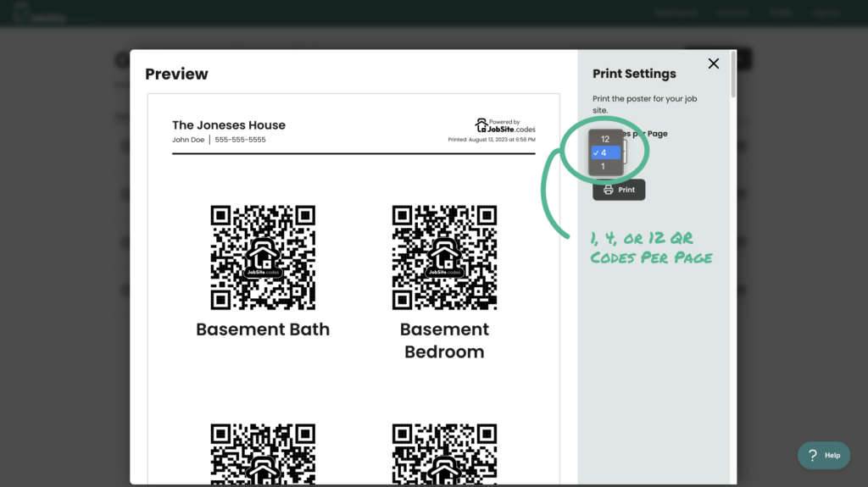Click the 'Basement Bath' label
The image size is (868, 487).
click(263, 329)
